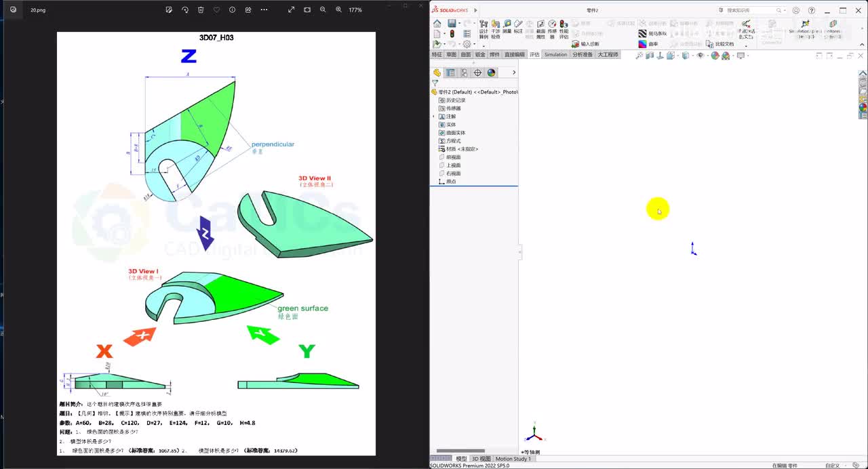Click Edit image icon in Photos viewer
The image size is (868, 469).
(x=169, y=10)
